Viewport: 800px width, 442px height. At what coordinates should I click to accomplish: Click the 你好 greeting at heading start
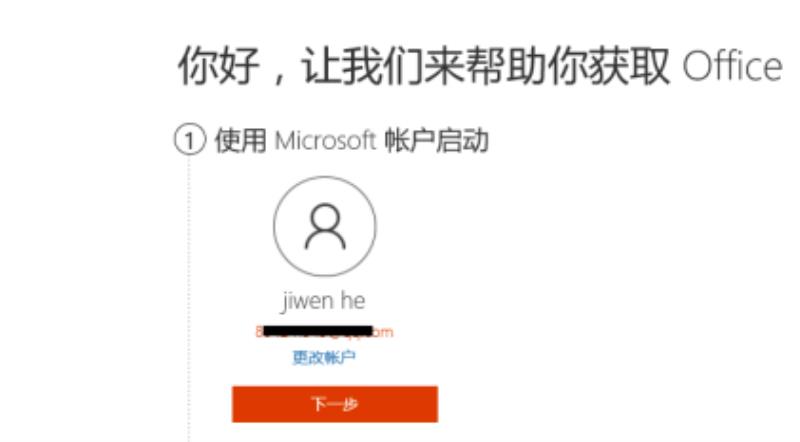point(218,66)
